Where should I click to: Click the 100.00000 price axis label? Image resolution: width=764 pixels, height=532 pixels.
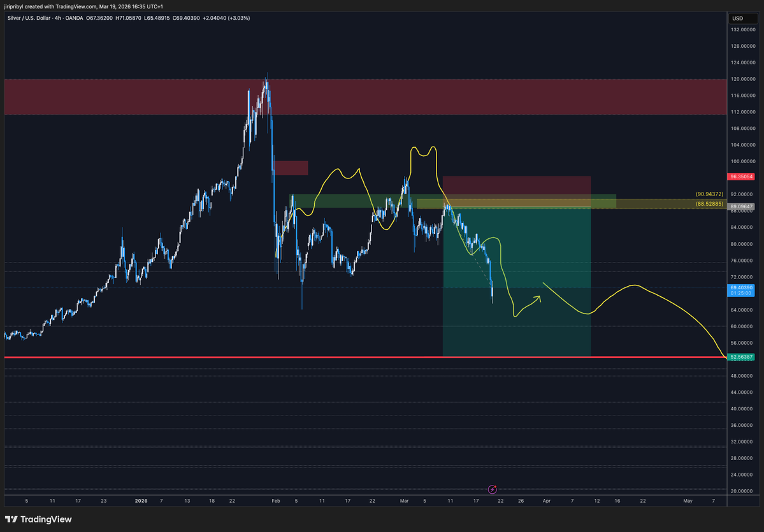(x=742, y=161)
